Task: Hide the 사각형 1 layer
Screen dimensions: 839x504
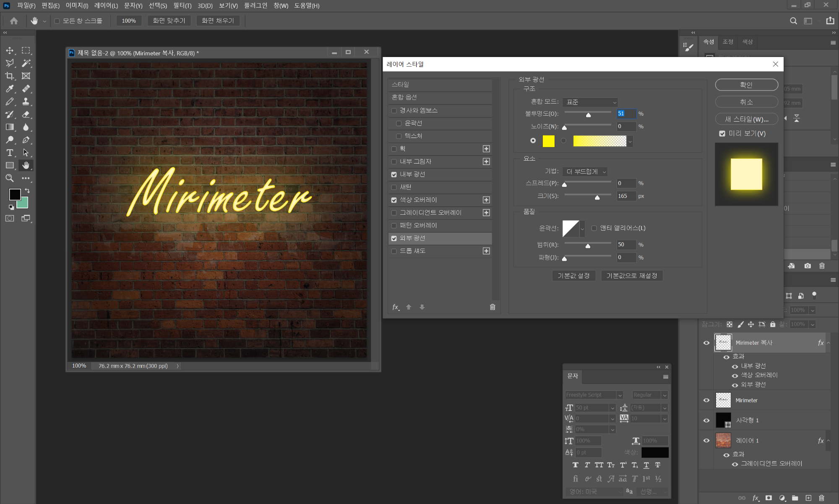Action: [706, 420]
